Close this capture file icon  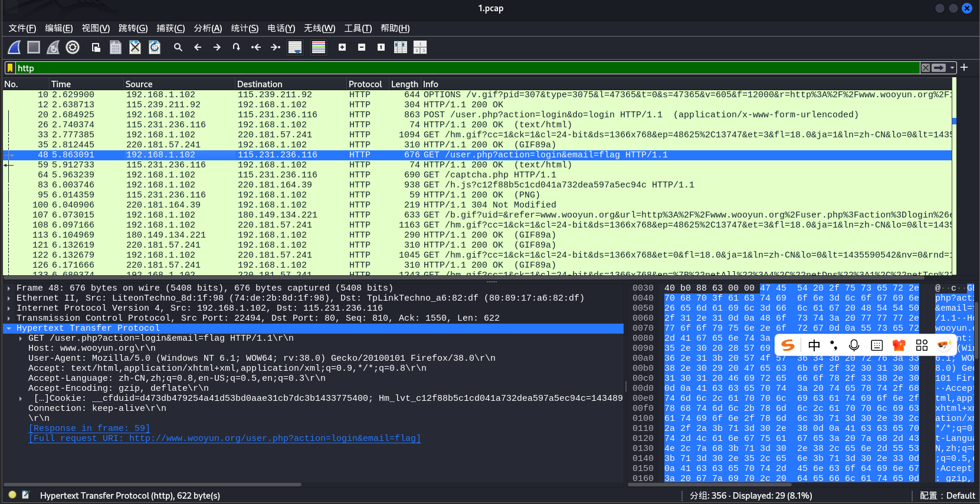[x=135, y=47]
